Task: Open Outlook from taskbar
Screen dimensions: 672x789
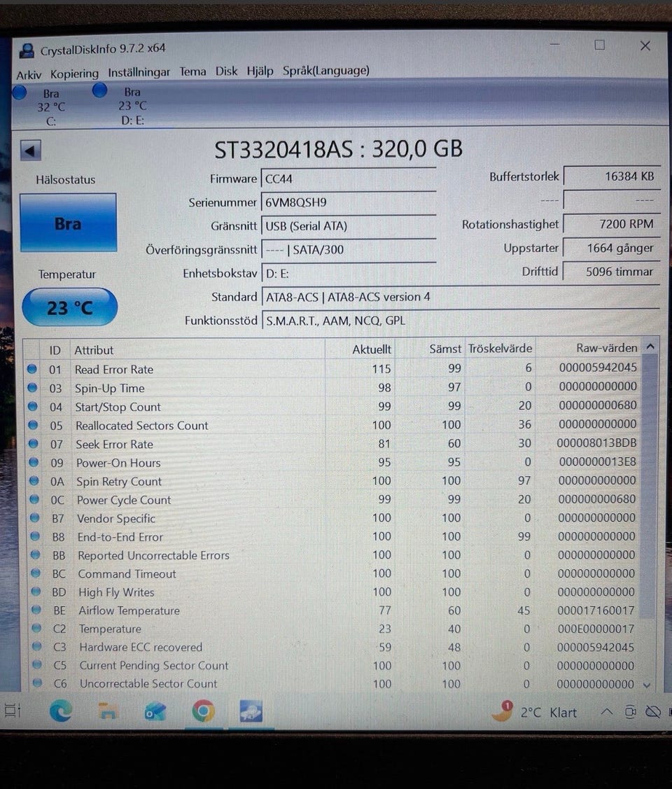Action: pos(155,711)
